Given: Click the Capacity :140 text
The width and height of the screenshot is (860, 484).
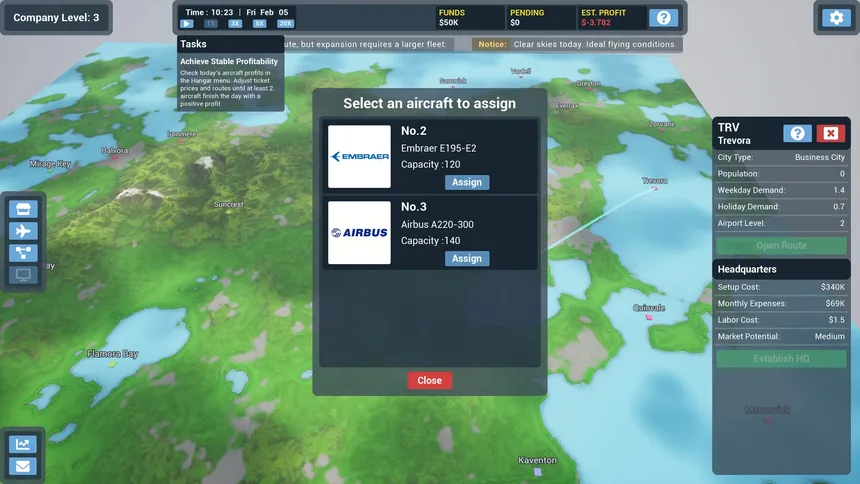Looking at the screenshot, I should click(431, 240).
